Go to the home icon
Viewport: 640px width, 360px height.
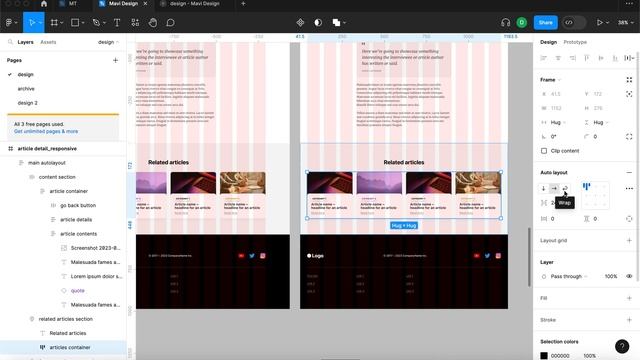point(44,4)
